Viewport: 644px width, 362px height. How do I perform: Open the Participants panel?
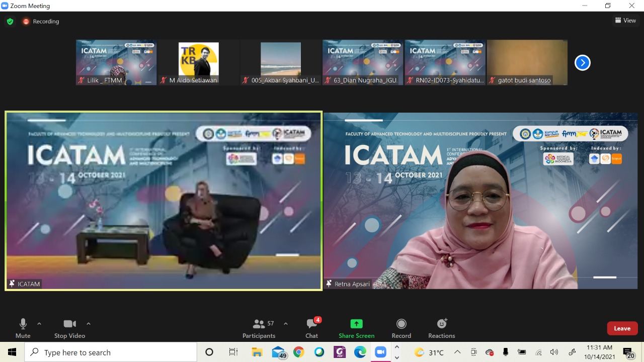click(x=259, y=328)
